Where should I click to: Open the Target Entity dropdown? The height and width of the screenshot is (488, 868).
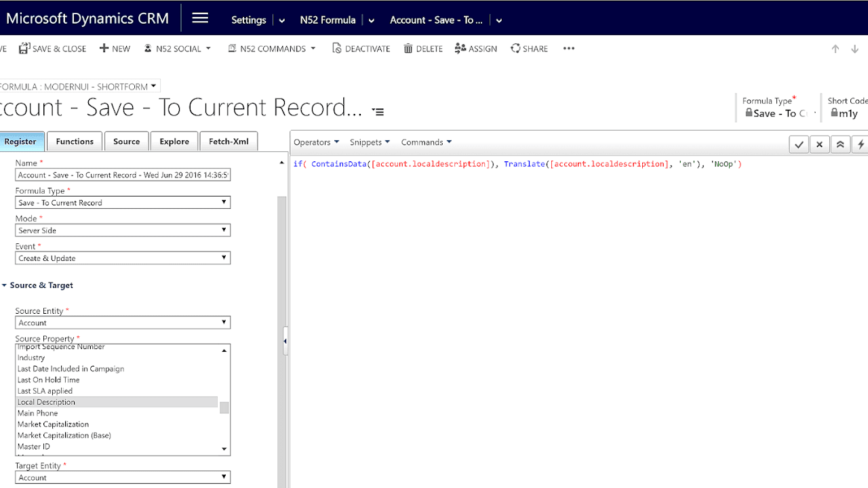point(123,477)
